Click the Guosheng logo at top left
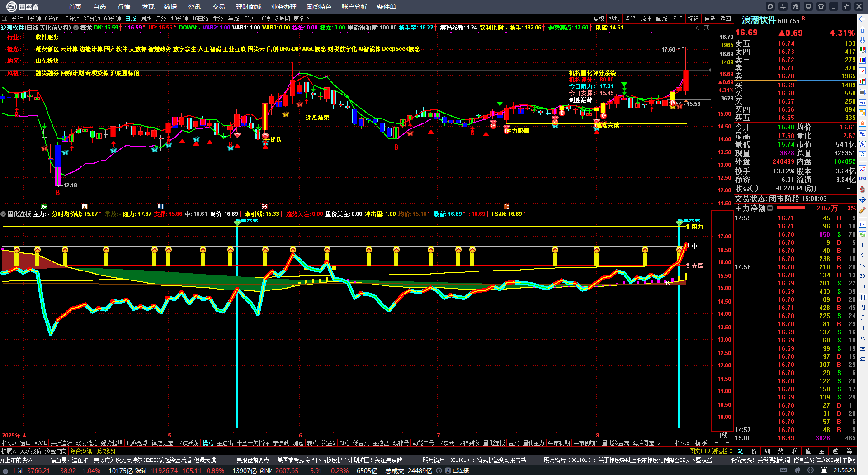 (22, 6)
